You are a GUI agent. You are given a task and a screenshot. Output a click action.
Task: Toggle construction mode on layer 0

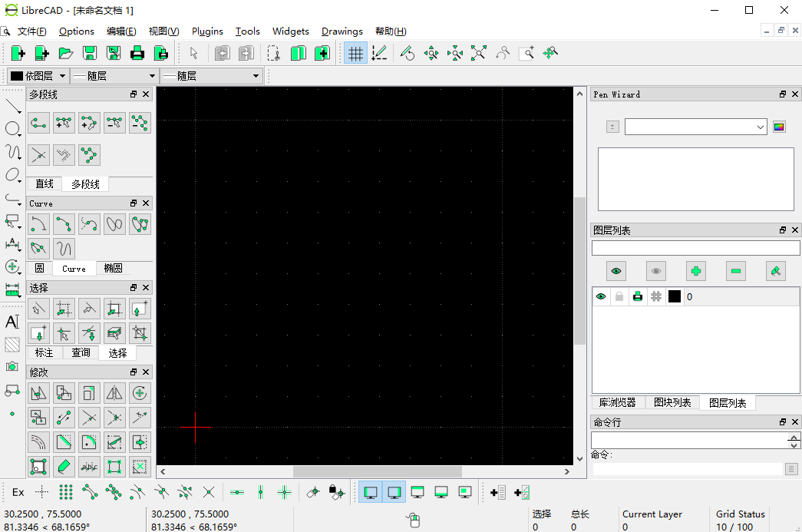pyautogui.click(x=656, y=296)
